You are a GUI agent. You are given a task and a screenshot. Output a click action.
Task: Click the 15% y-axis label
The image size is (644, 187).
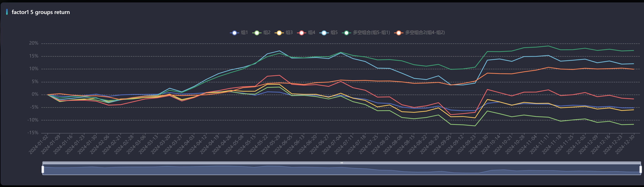[x=34, y=56]
